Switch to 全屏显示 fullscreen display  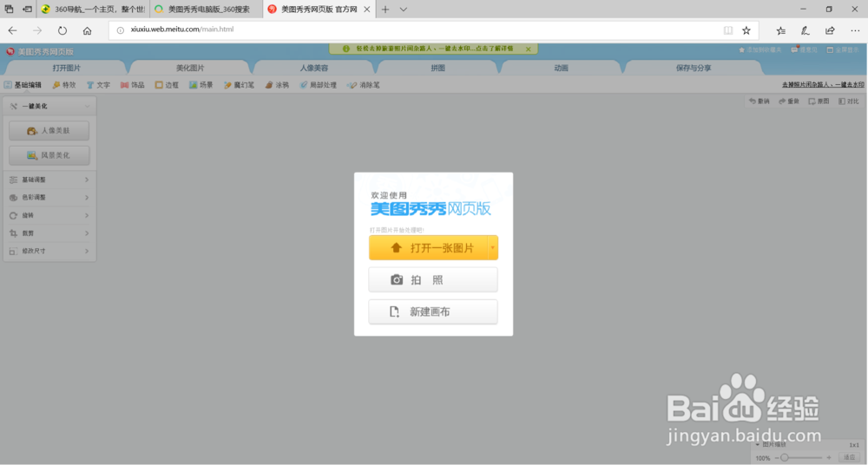pos(843,49)
